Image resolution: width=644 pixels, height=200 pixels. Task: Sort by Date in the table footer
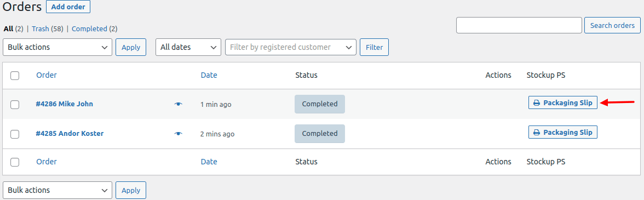point(209,162)
